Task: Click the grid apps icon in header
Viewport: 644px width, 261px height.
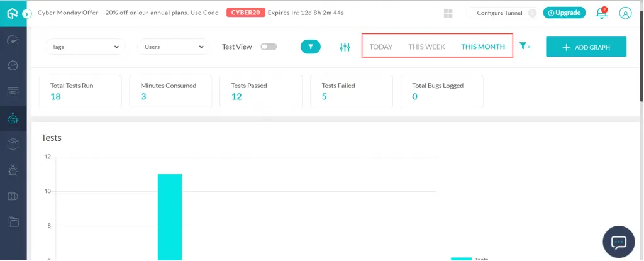Action: click(x=448, y=13)
